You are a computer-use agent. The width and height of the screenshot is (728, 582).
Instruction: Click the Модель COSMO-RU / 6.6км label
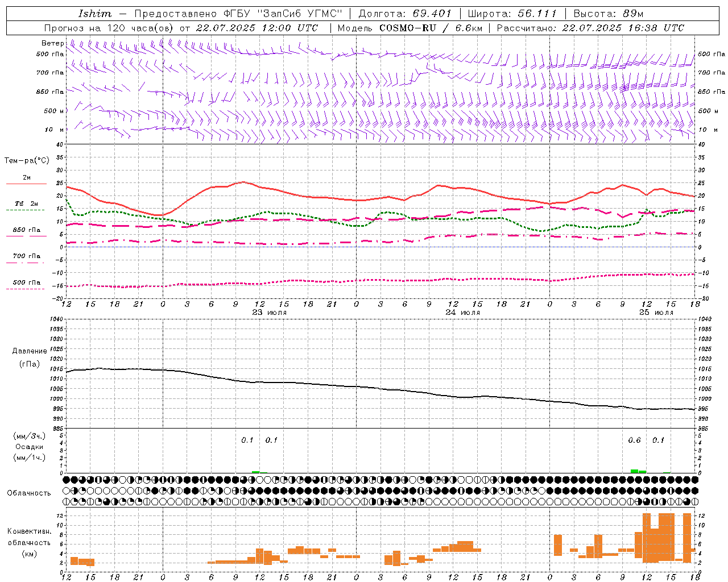tap(410, 28)
